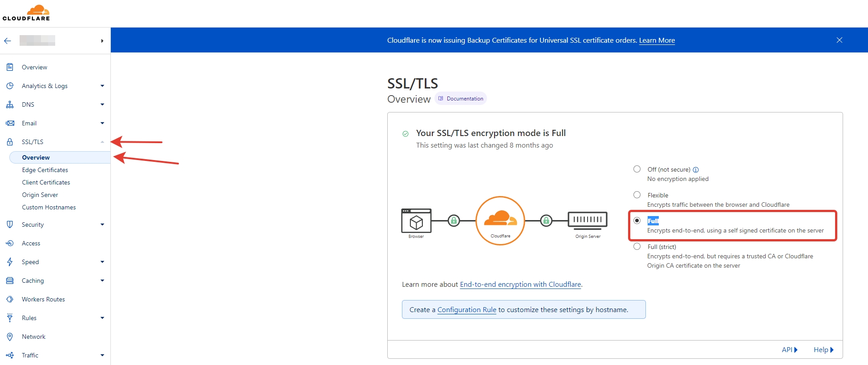Click the Security shield icon
Screen dimensions: 868x365
click(x=10, y=225)
